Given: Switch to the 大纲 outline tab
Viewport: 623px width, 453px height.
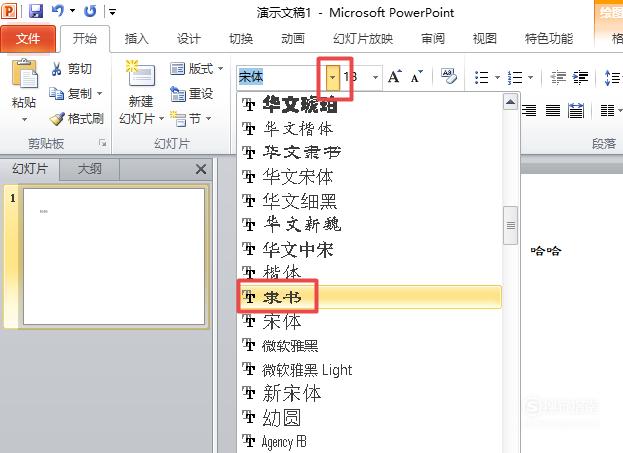Looking at the screenshot, I should tap(90, 169).
